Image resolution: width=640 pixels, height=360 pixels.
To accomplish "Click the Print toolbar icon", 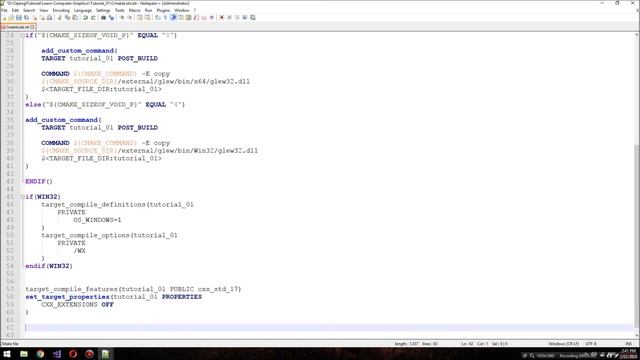I will [x=49, y=18].
